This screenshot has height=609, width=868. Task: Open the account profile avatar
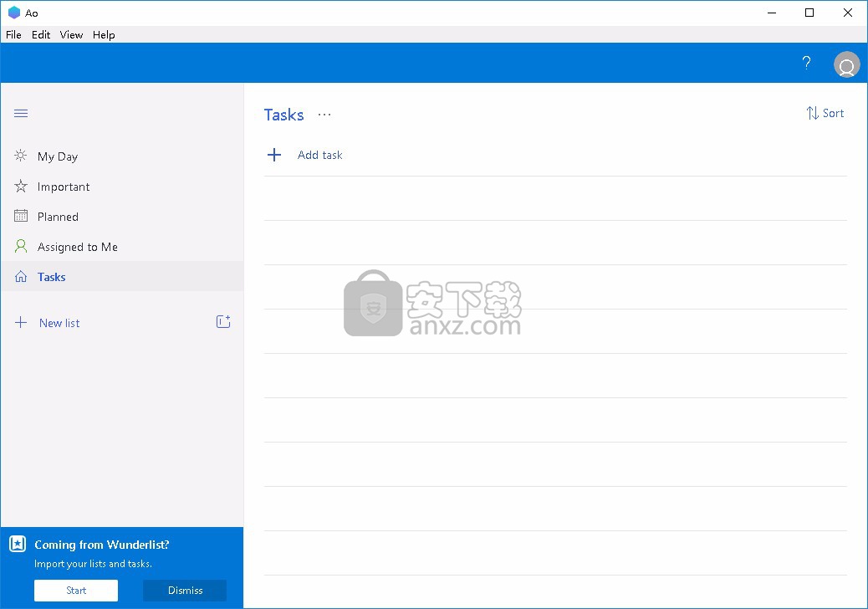(846, 64)
